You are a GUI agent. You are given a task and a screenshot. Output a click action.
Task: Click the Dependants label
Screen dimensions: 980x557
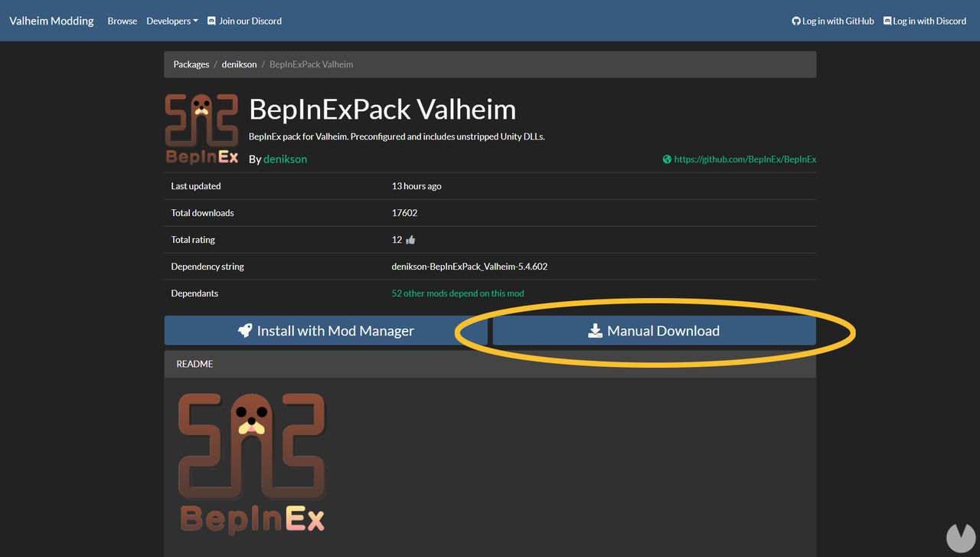(x=194, y=293)
